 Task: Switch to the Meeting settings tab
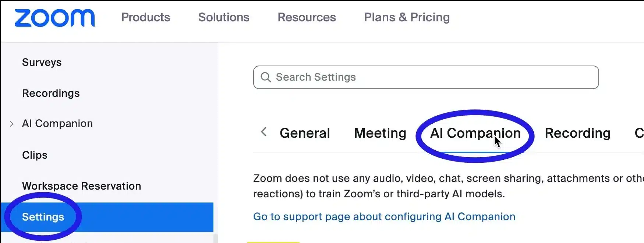pyautogui.click(x=380, y=133)
